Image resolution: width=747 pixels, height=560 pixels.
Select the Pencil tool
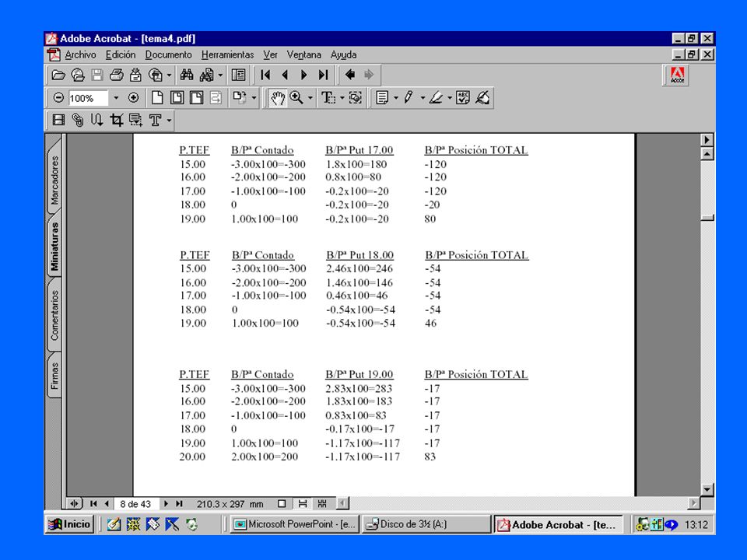[x=409, y=98]
